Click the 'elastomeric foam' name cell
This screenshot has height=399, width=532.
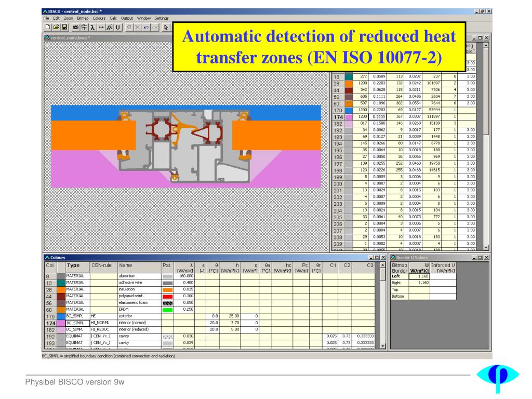[x=139, y=303]
